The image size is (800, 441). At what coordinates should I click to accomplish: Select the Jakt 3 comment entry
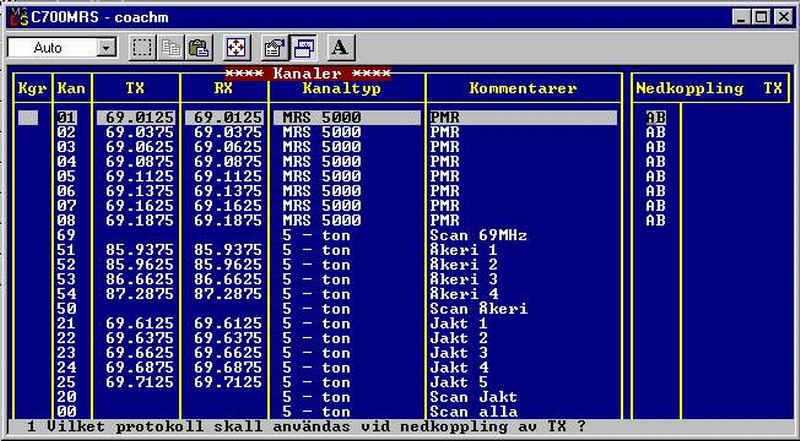458,352
